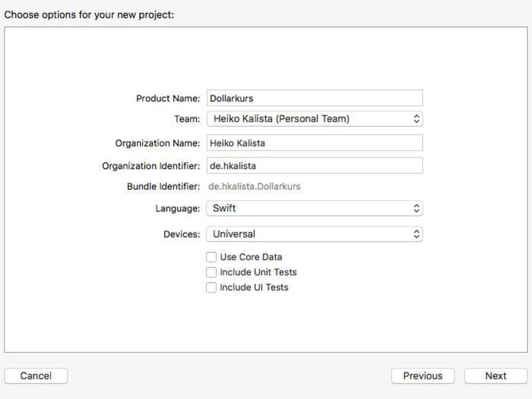Viewport: 532px width, 399px height.
Task: Tick the Include Unit Tests checkbox
Action: (211, 272)
